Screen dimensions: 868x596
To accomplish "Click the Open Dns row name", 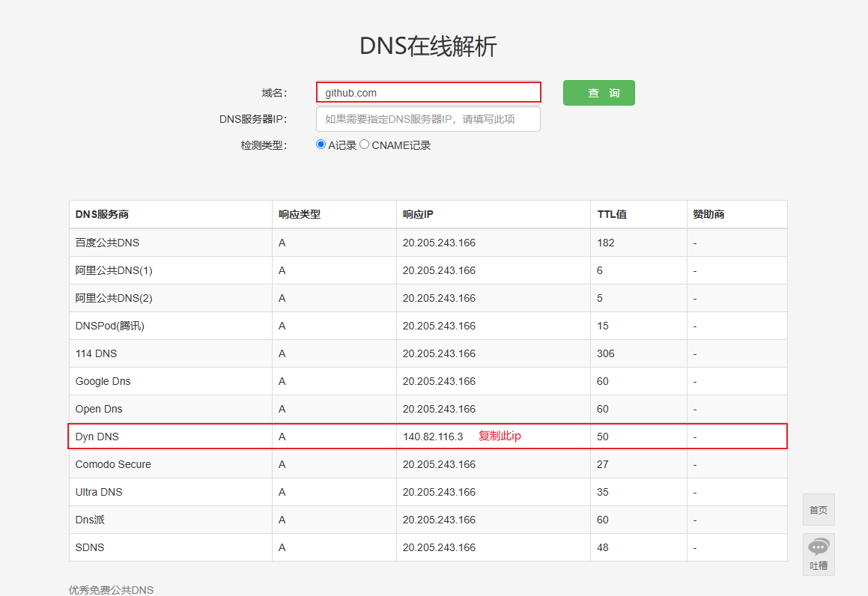I will point(99,409).
